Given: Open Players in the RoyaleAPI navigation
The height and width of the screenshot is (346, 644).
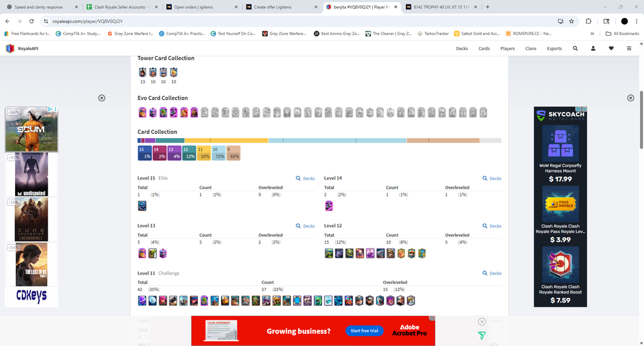Looking at the screenshot, I should 507,48.
